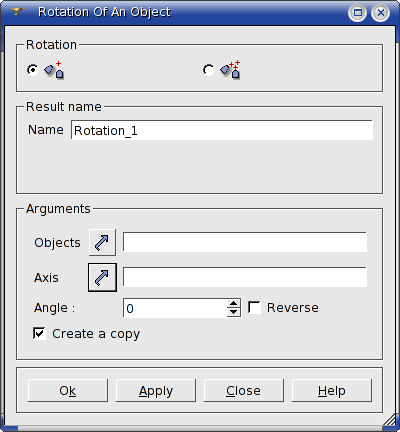Screen dimensions: 400x432
Task: Click the Objects selection arrow button
Action: point(102,242)
